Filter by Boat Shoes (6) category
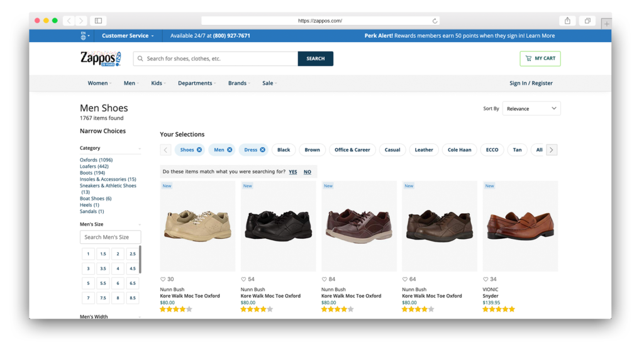This screenshot has width=644, height=342. pyautogui.click(x=96, y=199)
